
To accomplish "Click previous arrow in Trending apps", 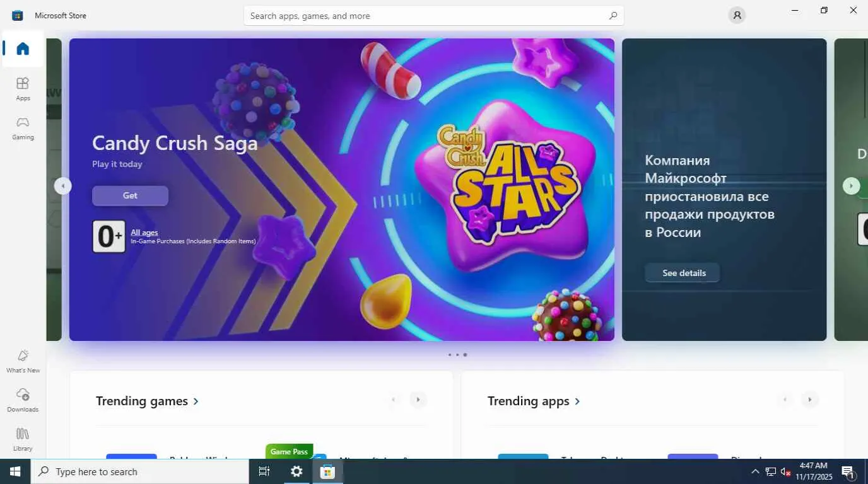I will 785,400.
